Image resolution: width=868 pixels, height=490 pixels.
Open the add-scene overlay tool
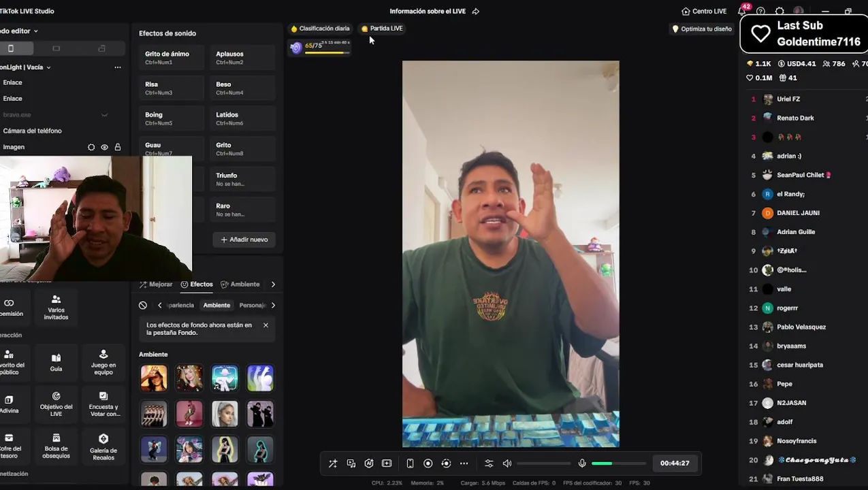[x=387, y=463]
